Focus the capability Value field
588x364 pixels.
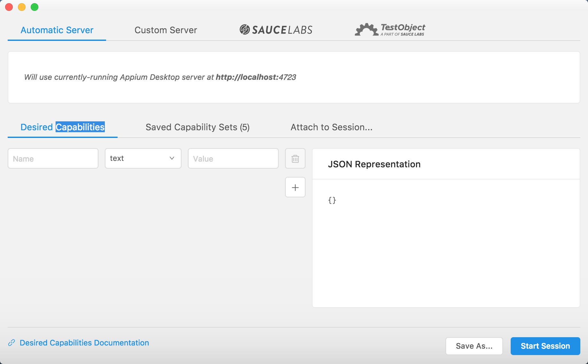(x=233, y=158)
